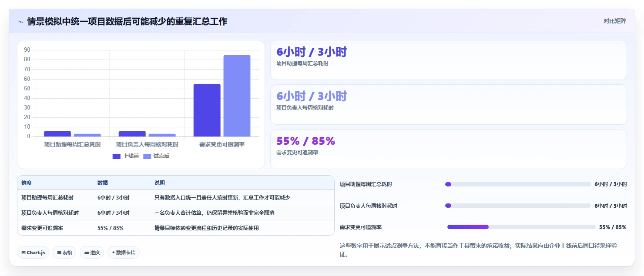644x276 pixels.
Task: Toggle the 上线前 legend swatch in the chart
Action: 117,156
